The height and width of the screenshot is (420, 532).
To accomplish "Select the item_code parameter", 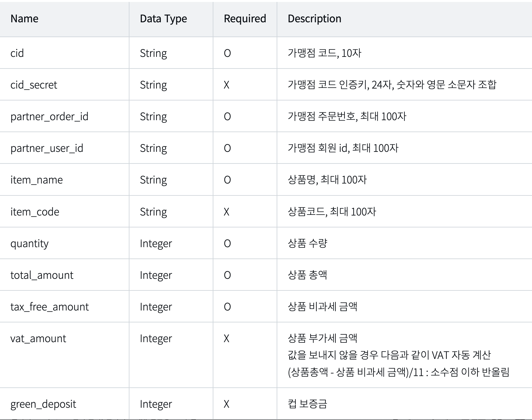I will 35,212.
